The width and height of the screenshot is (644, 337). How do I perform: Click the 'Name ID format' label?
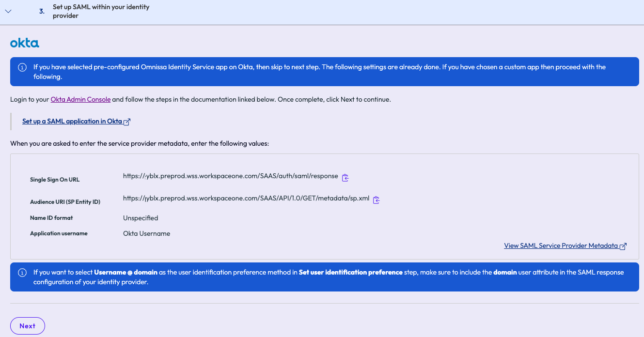tap(51, 218)
